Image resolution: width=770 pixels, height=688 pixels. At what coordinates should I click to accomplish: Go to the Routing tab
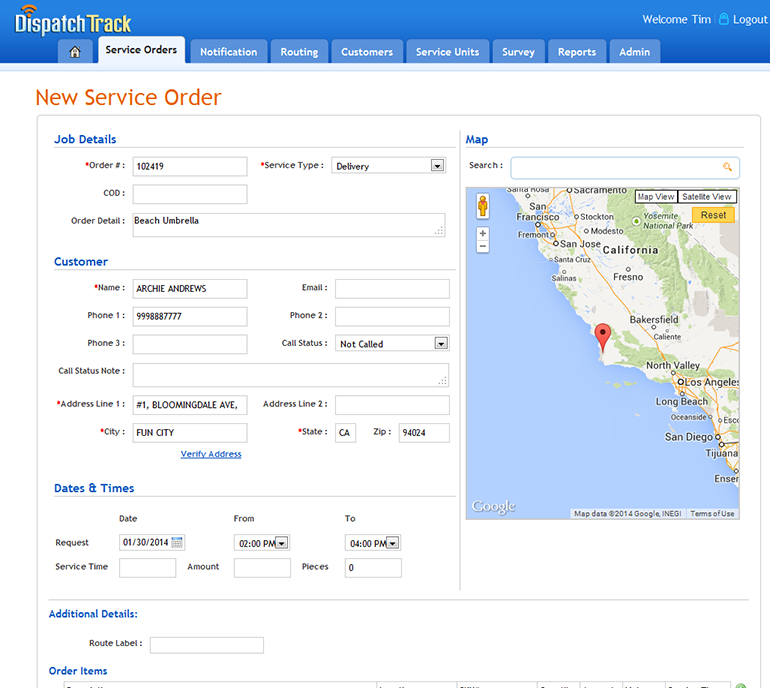[x=299, y=52]
